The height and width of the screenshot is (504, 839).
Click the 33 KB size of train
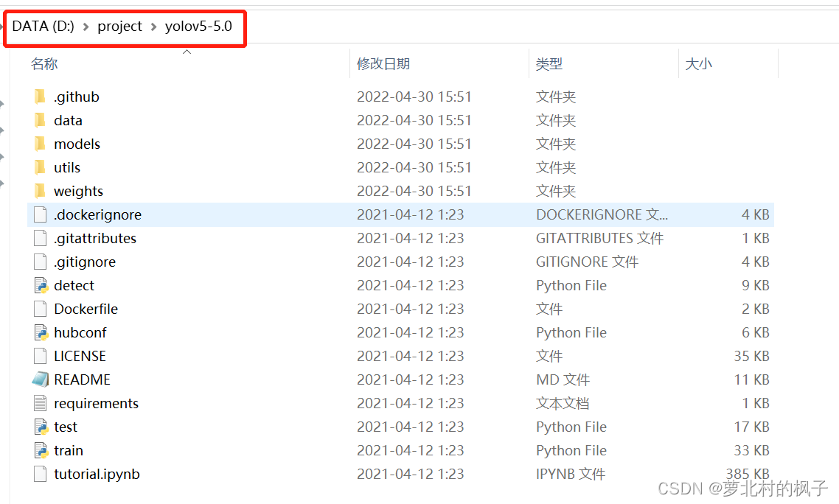pyautogui.click(x=752, y=450)
